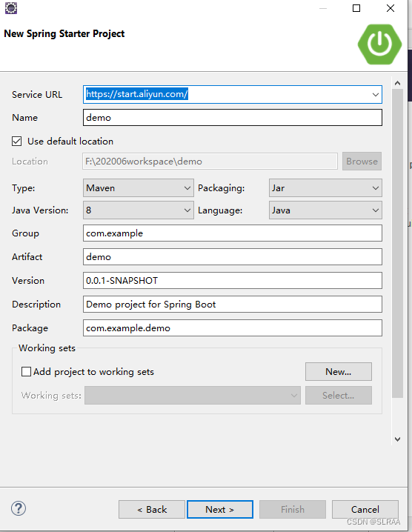412x532 pixels.
Task: Click the Next button
Action: click(x=220, y=509)
